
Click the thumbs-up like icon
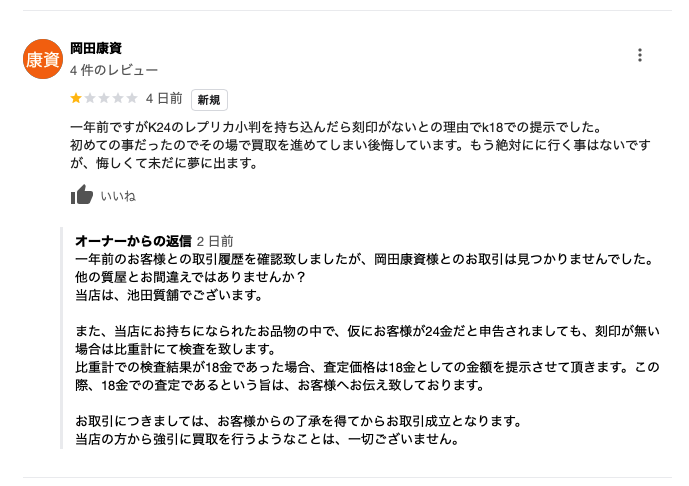[x=82, y=195]
